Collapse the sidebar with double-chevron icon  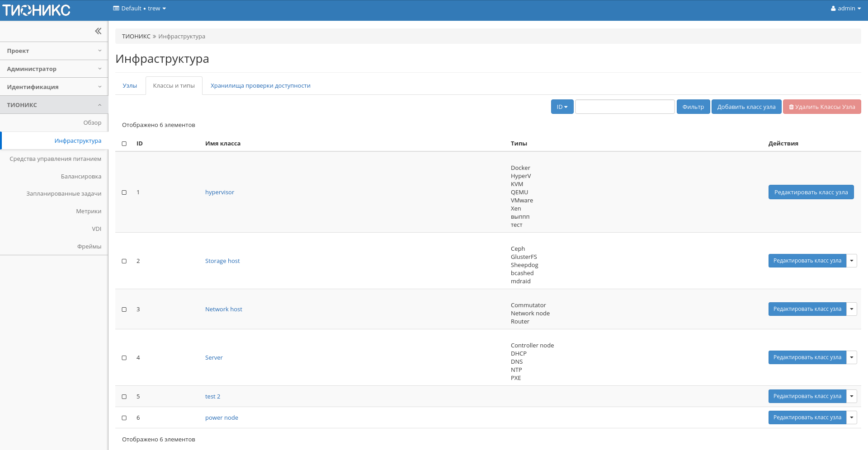pyautogui.click(x=98, y=31)
